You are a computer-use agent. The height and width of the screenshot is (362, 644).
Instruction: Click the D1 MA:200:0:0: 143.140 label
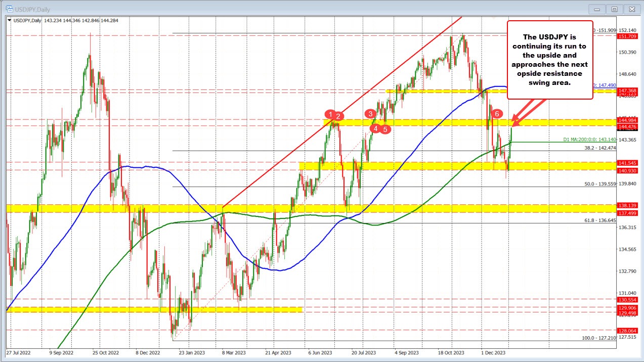pos(589,139)
